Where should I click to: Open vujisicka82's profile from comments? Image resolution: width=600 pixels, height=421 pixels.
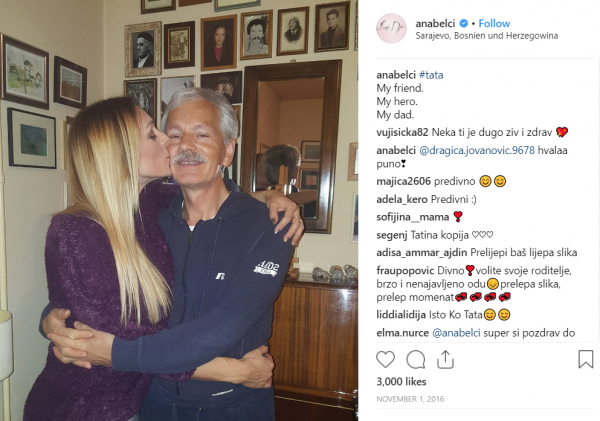click(x=402, y=132)
